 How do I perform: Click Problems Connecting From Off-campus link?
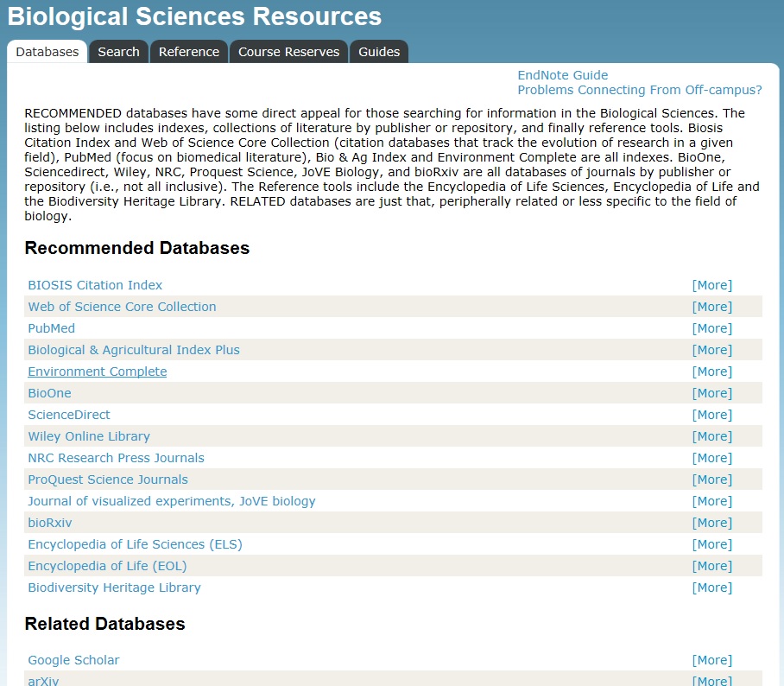(x=640, y=90)
